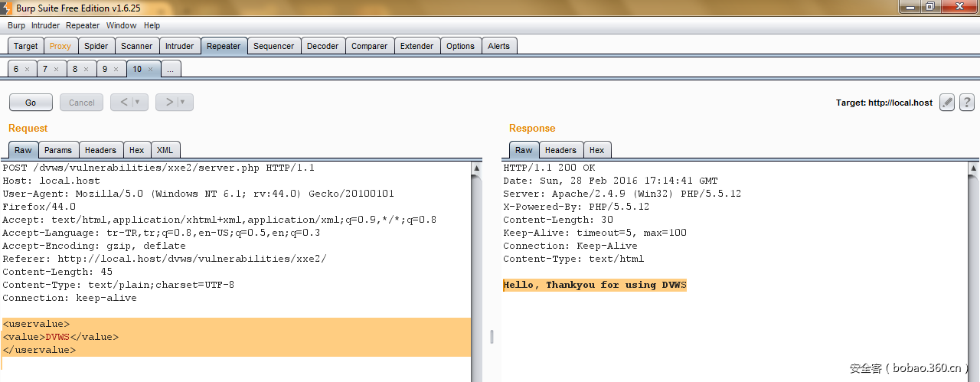Close Repeater tab 8 with its x
Viewport: 980px width, 382px height.
tap(87, 69)
